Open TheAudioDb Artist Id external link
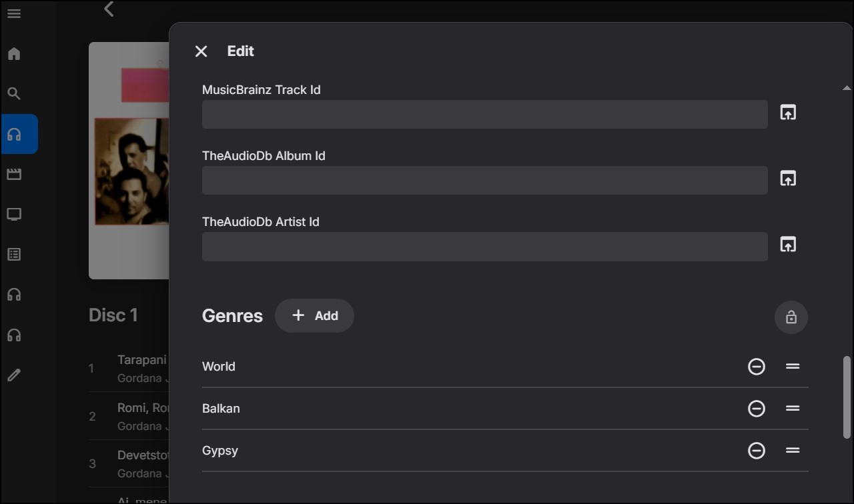854x504 pixels. point(788,245)
